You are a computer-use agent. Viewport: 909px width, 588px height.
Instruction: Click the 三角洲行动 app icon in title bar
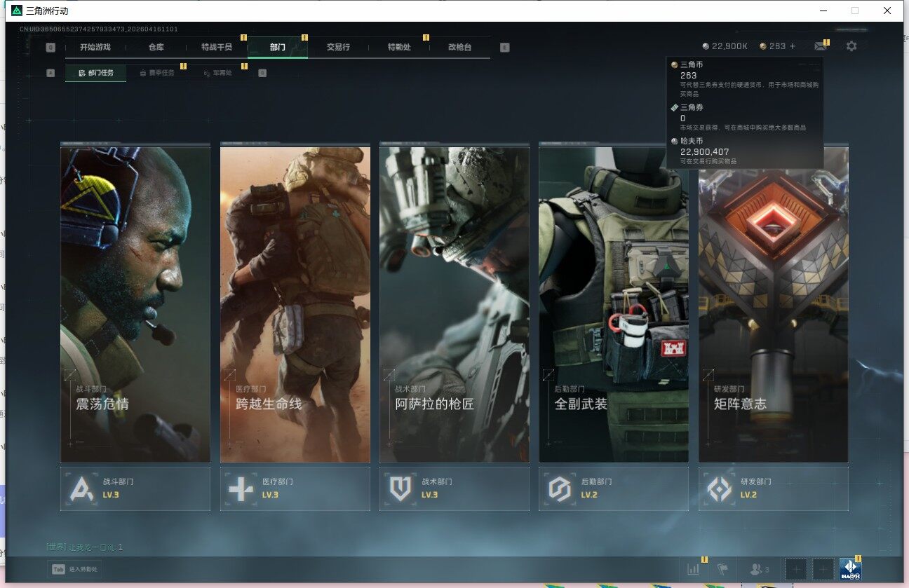pyautogui.click(x=16, y=11)
